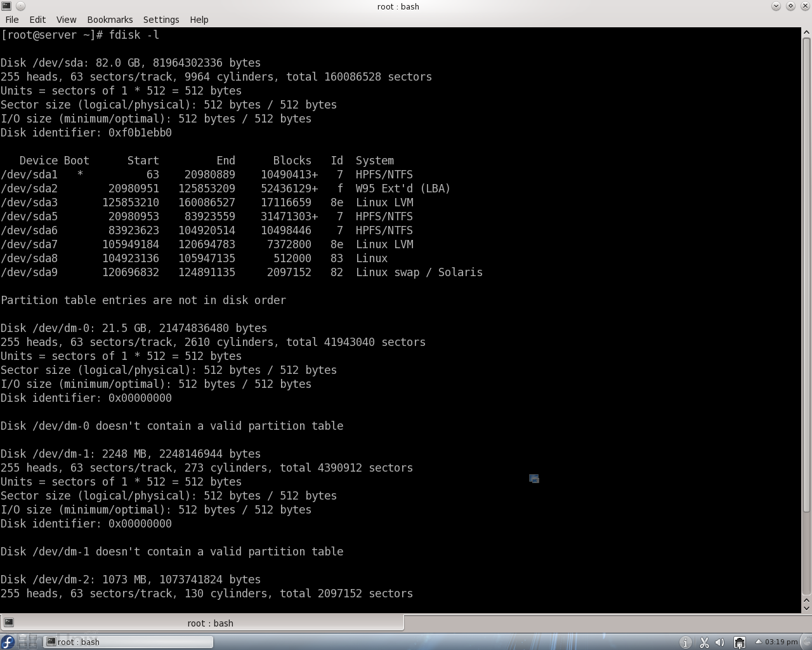This screenshot has height=650, width=812.
Task: Select the 'root : bash' terminal tab
Action: tap(202, 623)
